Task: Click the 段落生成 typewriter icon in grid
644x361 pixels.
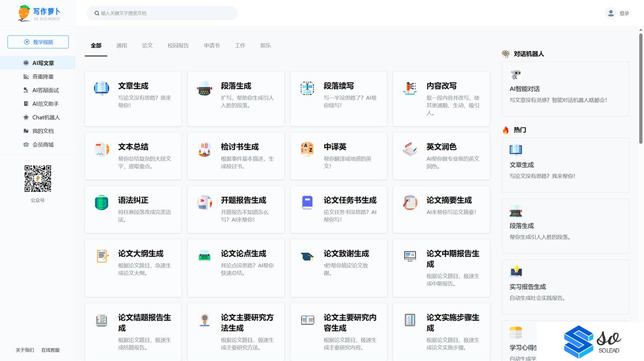Action: pyautogui.click(x=204, y=88)
